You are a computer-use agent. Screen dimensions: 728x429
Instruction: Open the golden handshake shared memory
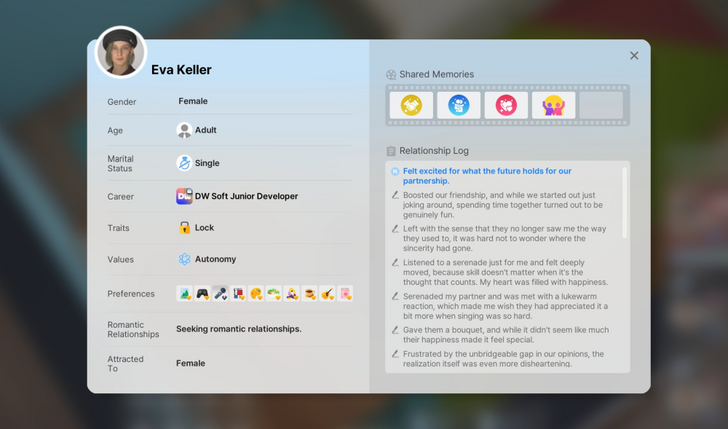[x=411, y=105]
